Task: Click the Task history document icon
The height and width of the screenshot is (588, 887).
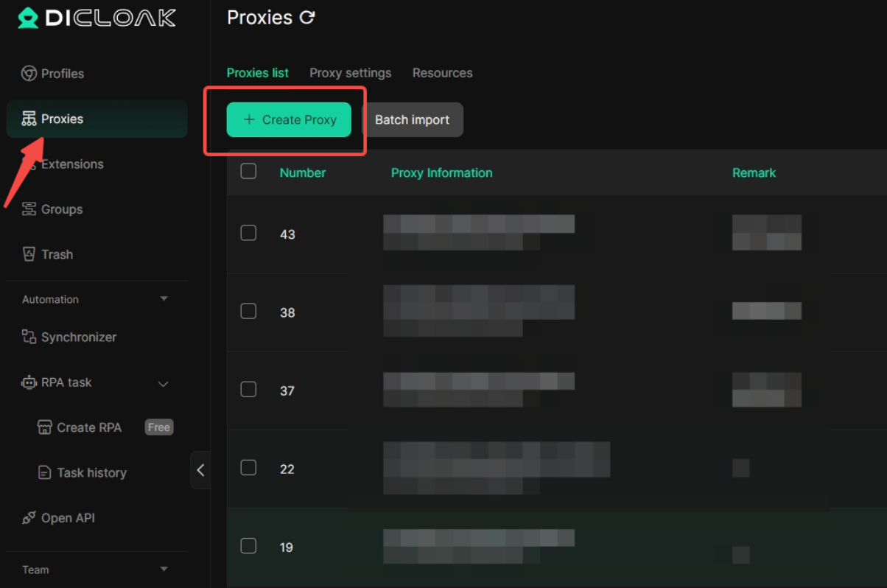Action: tap(45, 472)
